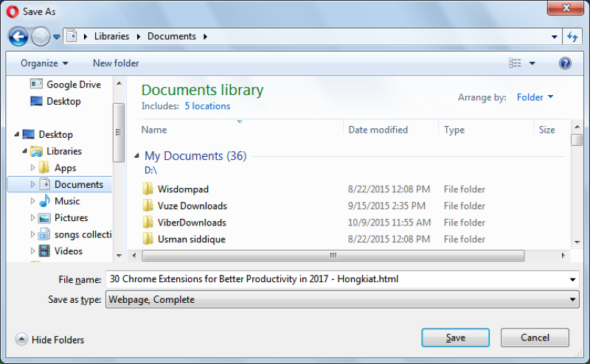Click the Save button
590x364 pixels.
click(x=455, y=337)
